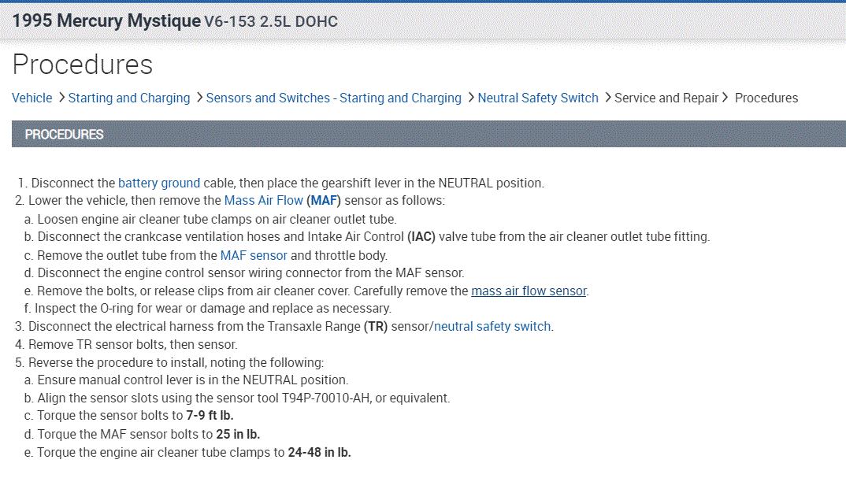Open MAF sensor link in step c

(254, 255)
